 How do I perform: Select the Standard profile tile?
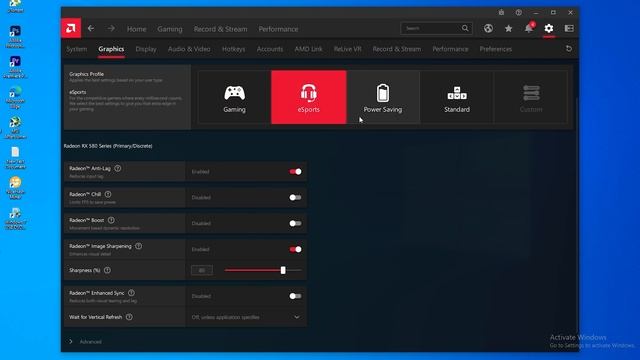[x=457, y=97]
